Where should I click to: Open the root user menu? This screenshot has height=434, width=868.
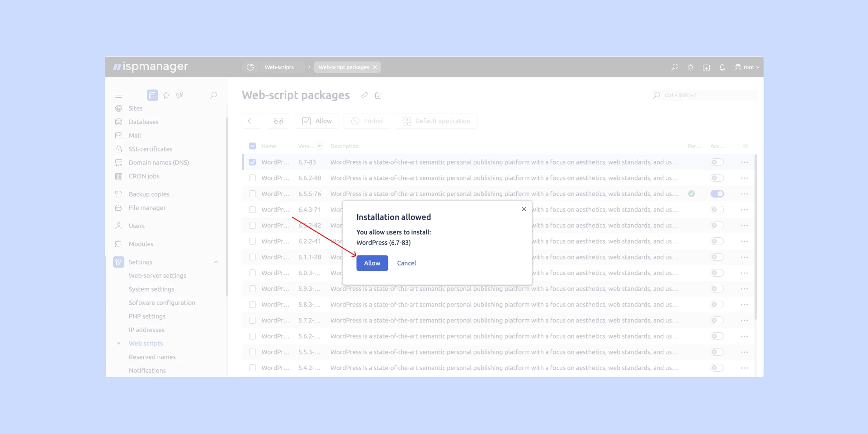coord(747,67)
